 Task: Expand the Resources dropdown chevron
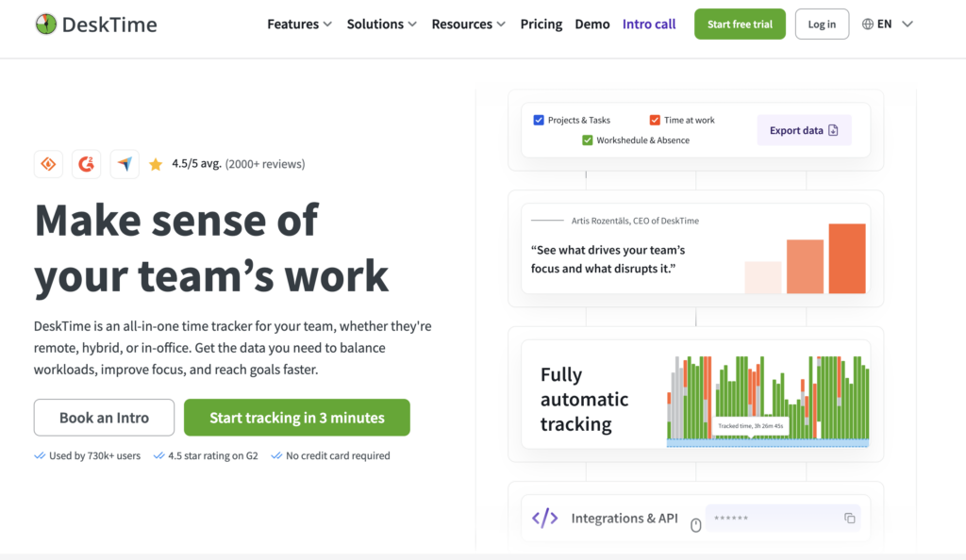tap(502, 25)
